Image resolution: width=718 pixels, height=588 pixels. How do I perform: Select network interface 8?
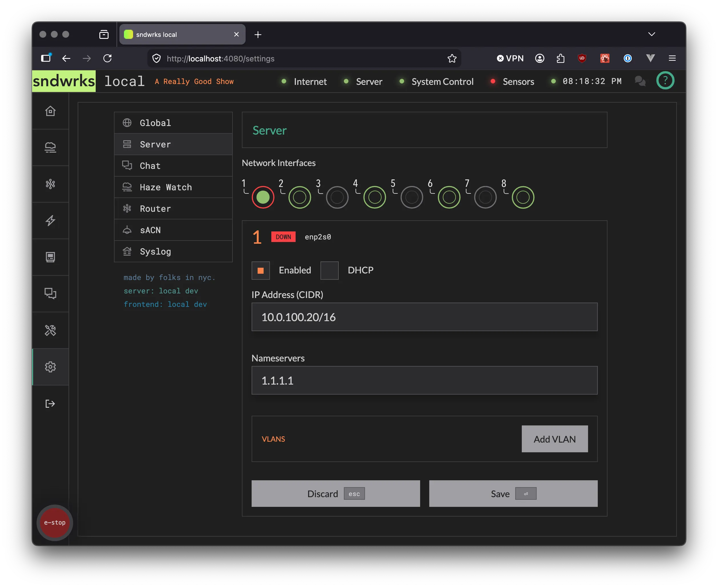(523, 197)
